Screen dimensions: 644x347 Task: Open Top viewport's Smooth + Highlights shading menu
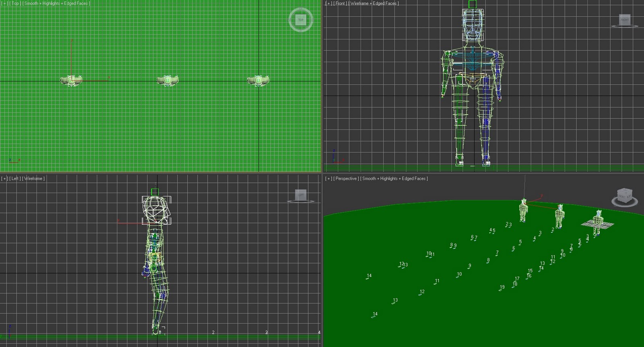pos(56,3)
